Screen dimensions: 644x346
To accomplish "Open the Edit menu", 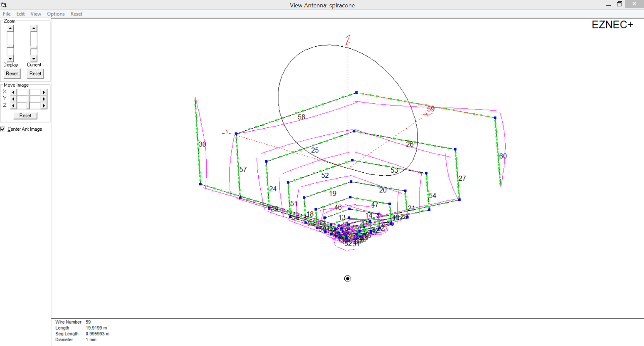I will (x=20, y=14).
